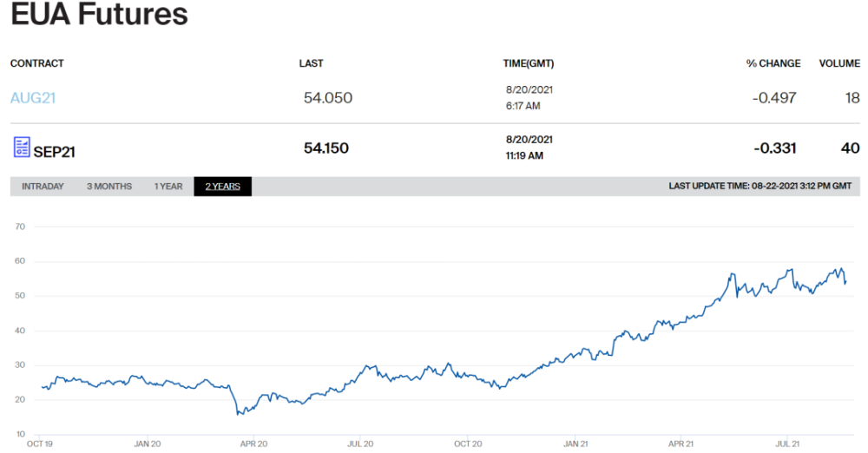
Task: Select the SEP21 contract label
Action: [x=54, y=152]
